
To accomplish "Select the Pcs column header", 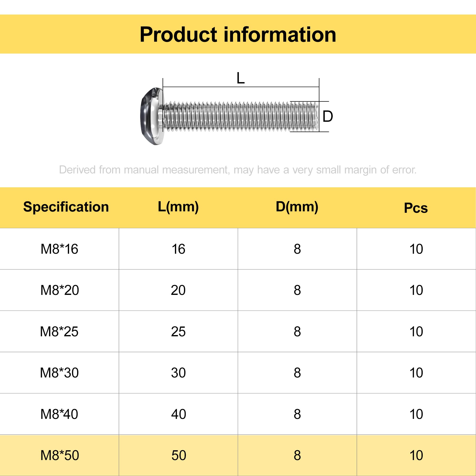I will click(x=416, y=208).
